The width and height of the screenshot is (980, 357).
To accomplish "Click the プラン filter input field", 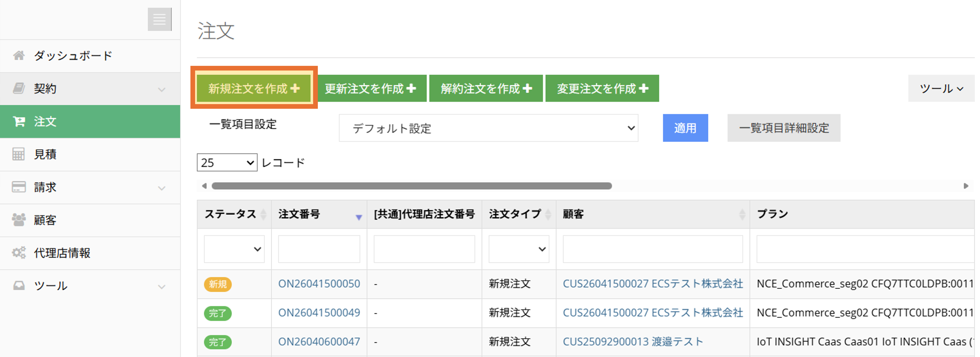I will pos(866,249).
